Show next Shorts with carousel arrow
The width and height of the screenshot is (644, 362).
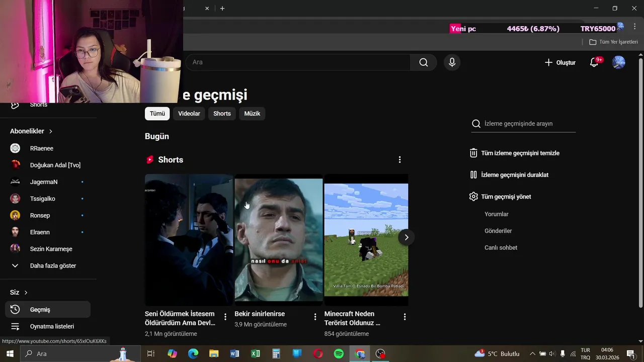[407, 237]
